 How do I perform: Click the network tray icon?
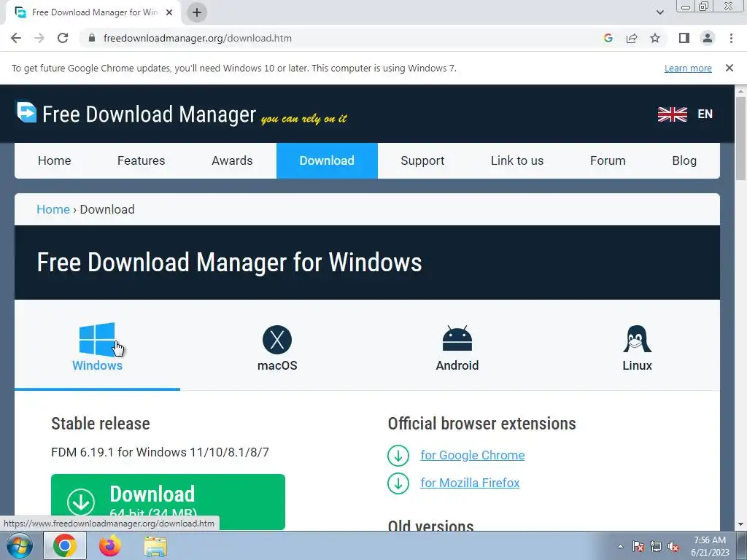click(656, 546)
